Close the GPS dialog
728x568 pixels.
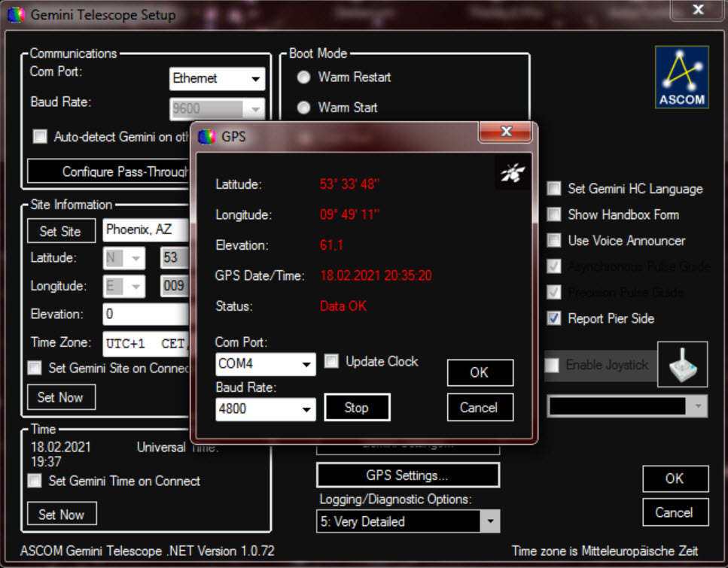tap(506, 132)
